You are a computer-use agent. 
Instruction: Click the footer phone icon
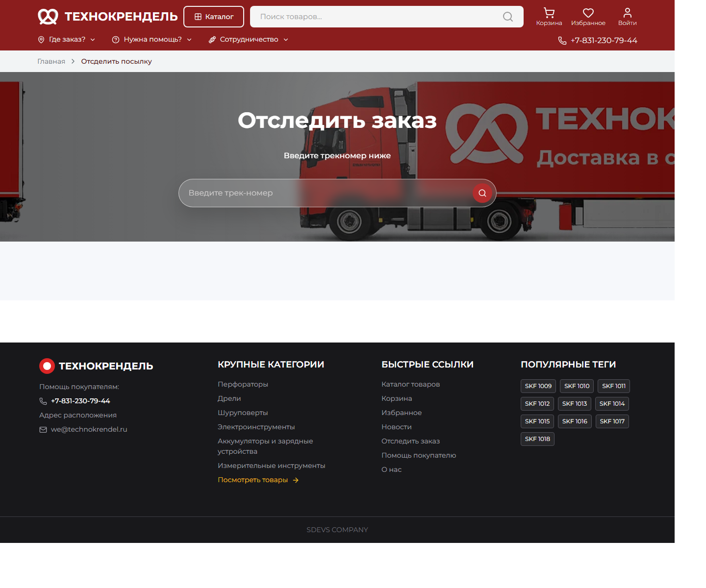(43, 401)
